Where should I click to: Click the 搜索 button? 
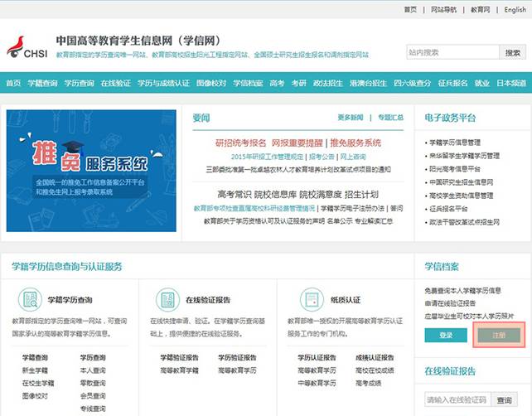tap(513, 52)
